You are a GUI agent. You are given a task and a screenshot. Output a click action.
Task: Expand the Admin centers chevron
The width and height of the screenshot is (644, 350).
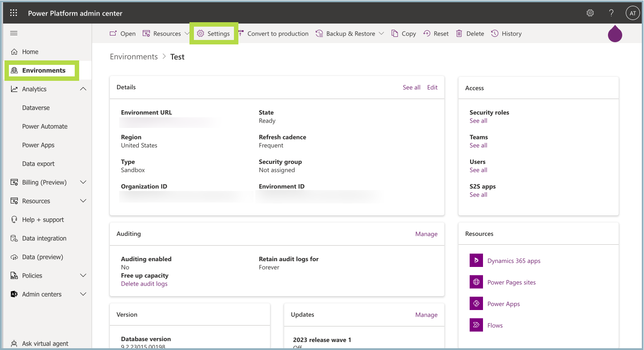pyautogui.click(x=83, y=294)
